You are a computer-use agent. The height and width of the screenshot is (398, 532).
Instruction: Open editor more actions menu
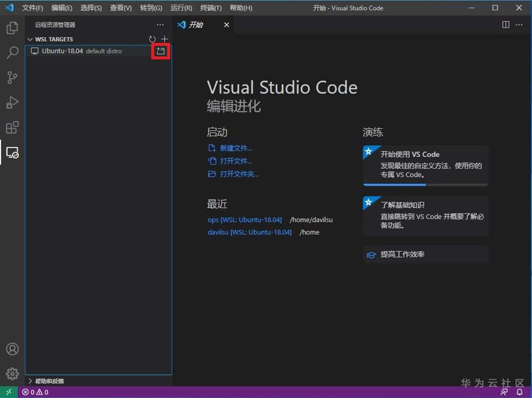pyautogui.click(x=519, y=25)
